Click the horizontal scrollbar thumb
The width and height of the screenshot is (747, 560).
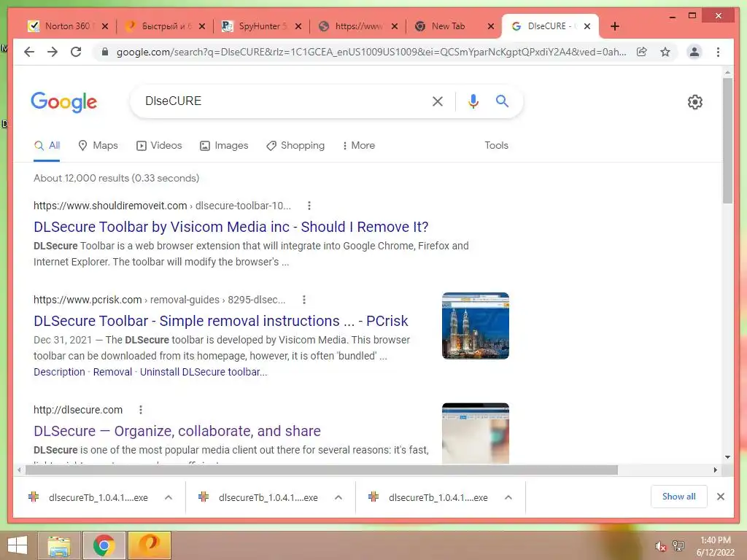(x=322, y=470)
